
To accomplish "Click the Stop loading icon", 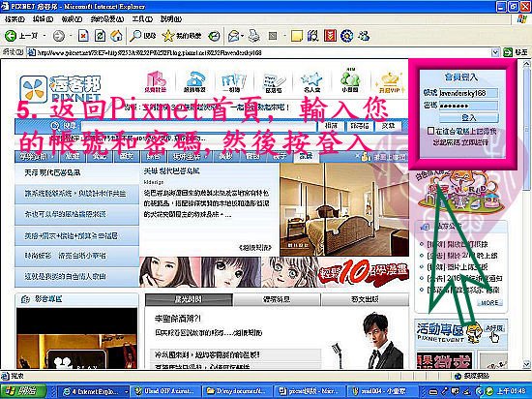I will [83, 36].
